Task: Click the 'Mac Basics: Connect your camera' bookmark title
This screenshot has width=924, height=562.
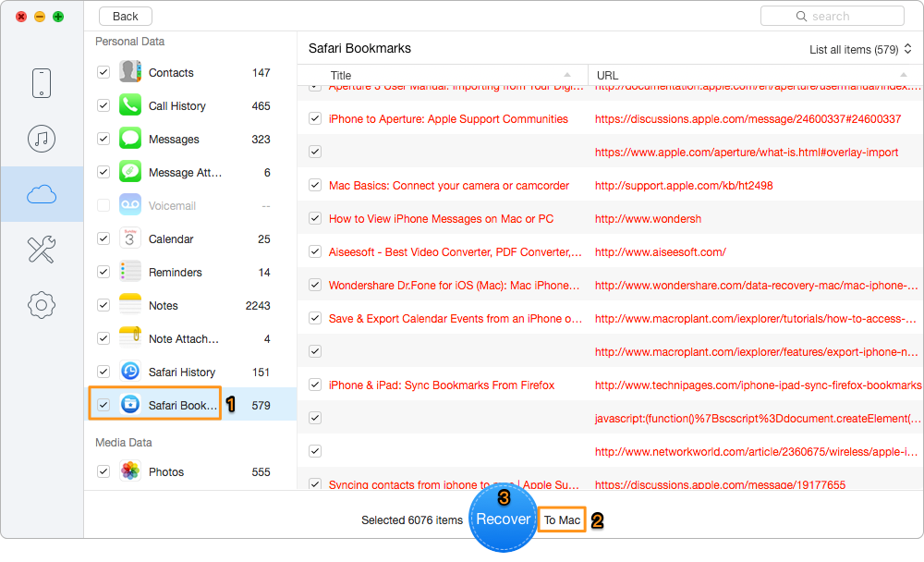Action: coord(449,186)
